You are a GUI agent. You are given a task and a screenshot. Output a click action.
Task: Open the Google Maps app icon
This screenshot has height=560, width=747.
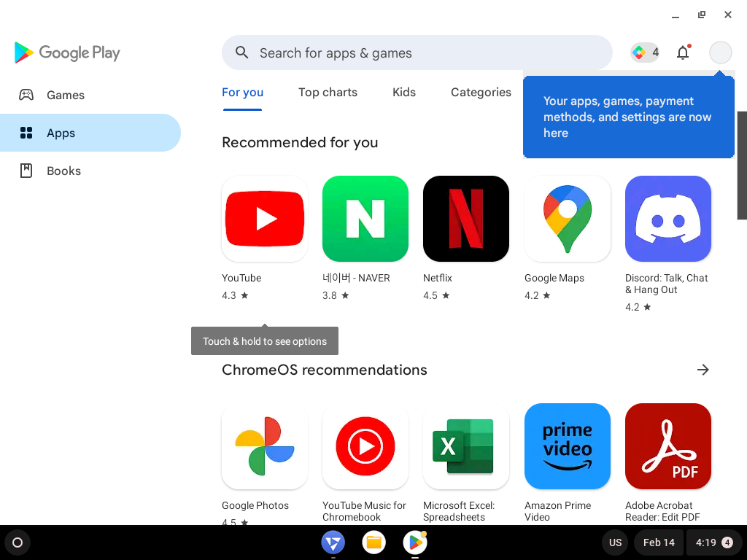[567, 219]
